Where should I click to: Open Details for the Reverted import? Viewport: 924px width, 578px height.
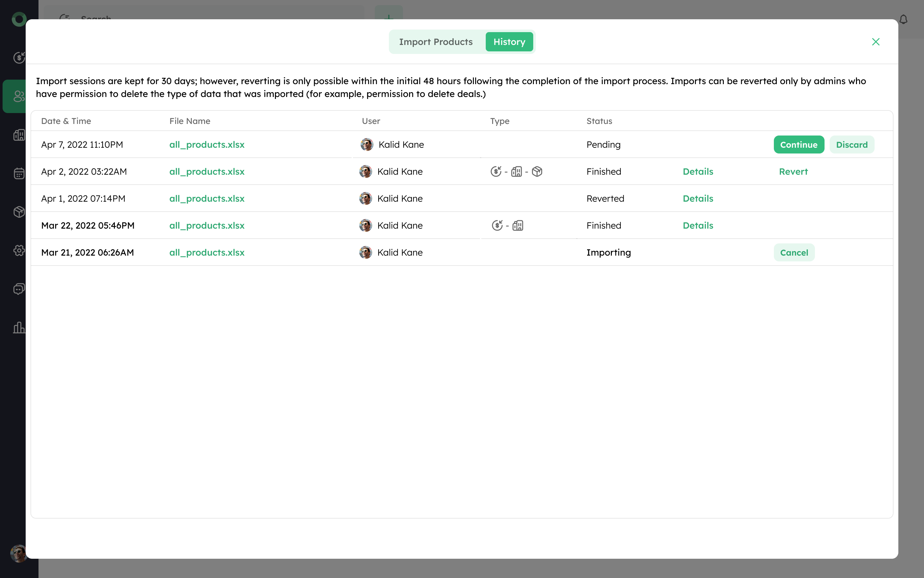click(x=698, y=198)
